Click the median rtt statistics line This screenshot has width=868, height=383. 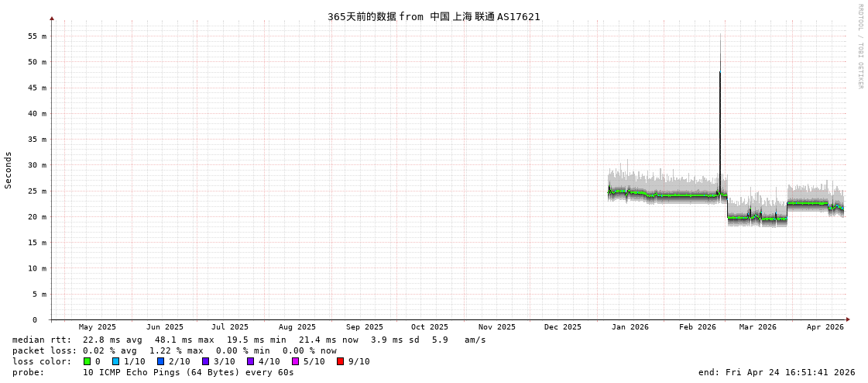[x=249, y=340]
